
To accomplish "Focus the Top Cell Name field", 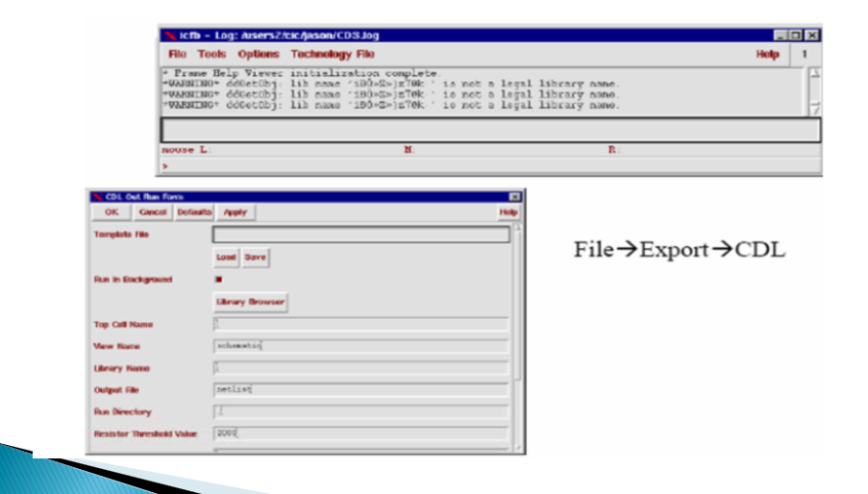I will point(360,324).
